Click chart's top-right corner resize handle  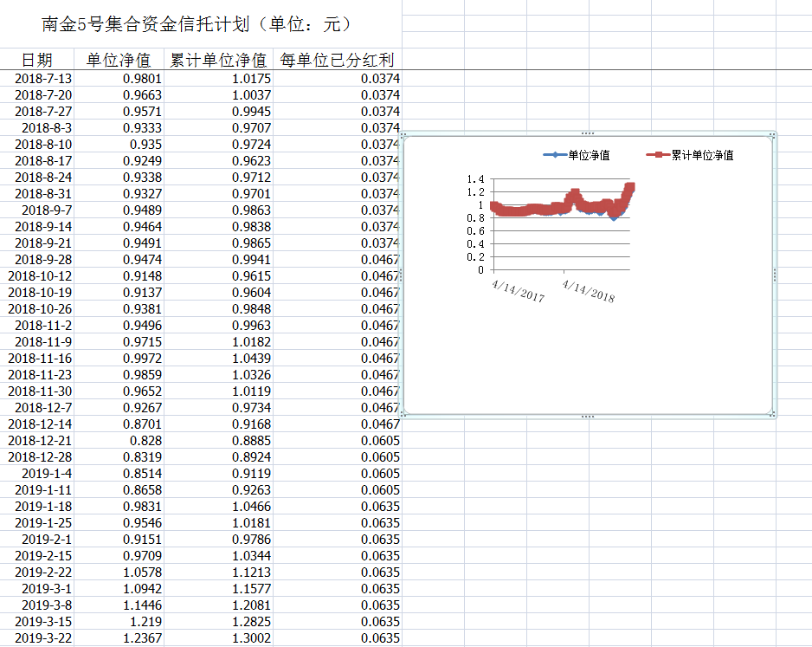772,136
